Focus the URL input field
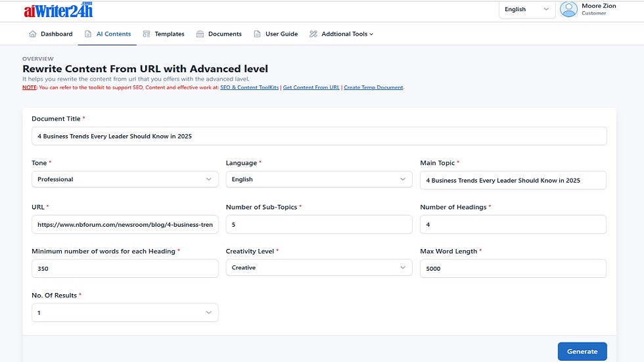 [125, 225]
